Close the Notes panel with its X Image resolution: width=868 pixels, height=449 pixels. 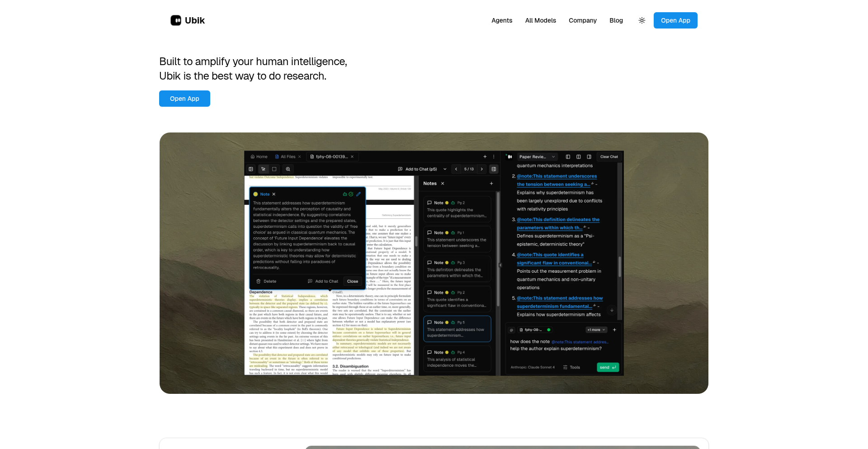coord(443,184)
